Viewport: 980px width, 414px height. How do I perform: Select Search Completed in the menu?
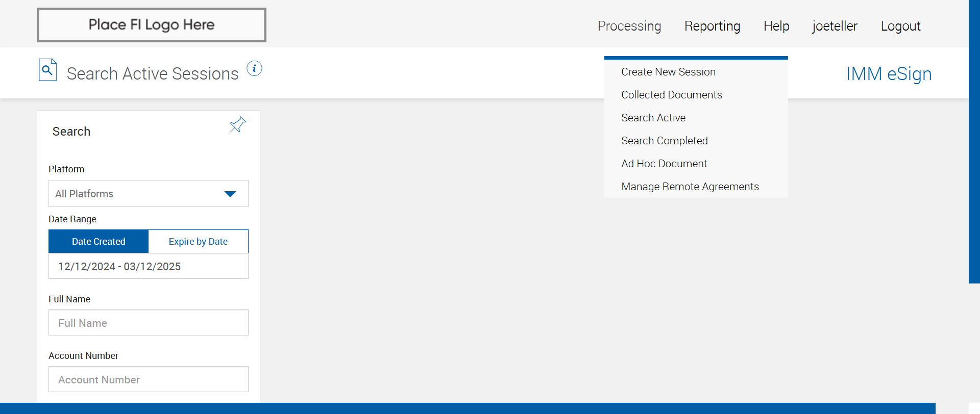pos(664,141)
